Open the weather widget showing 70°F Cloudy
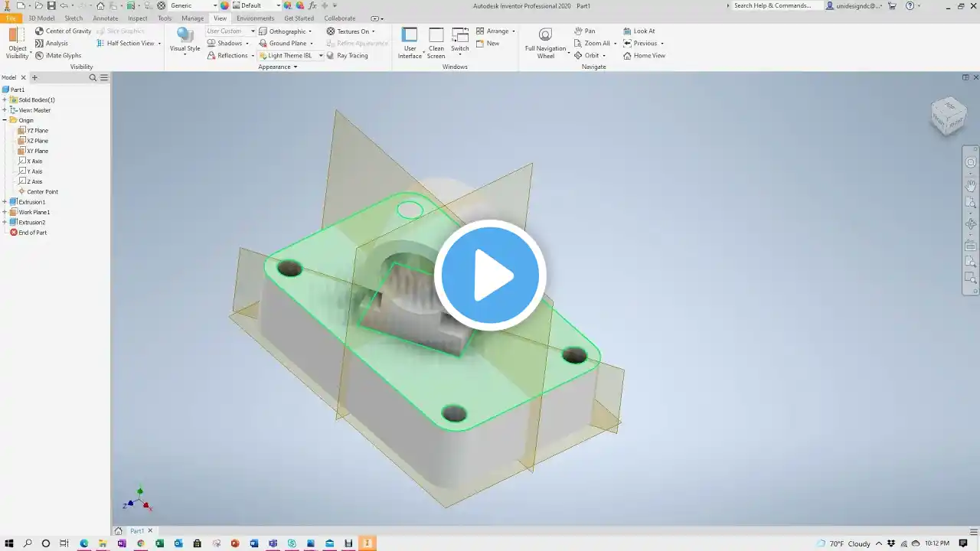This screenshot has height=551, width=980. pos(844,543)
